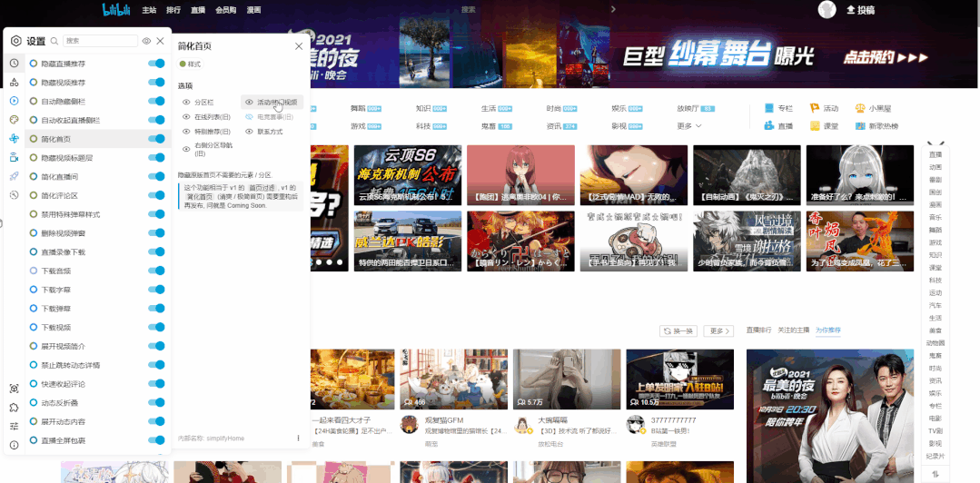Screen dimensions: 980x483
Task: Select the shapes category icon in settings sidebar
Action: click(x=14, y=82)
